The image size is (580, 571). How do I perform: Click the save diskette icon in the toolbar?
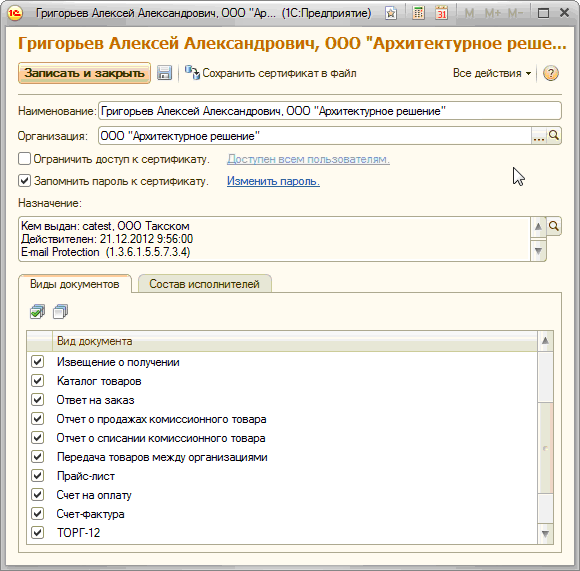(x=164, y=73)
